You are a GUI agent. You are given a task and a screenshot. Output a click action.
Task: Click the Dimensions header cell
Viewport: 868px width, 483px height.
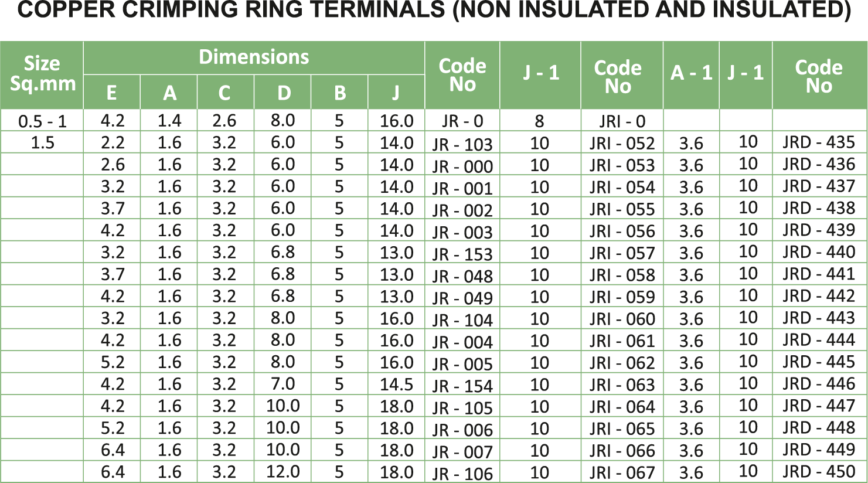pyautogui.click(x=253, y=57)
